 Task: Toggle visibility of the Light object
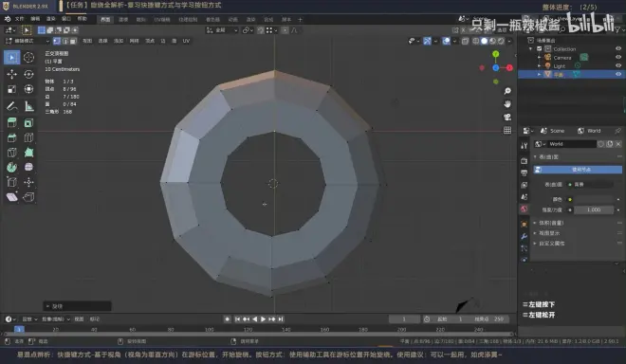pos(618,65)
